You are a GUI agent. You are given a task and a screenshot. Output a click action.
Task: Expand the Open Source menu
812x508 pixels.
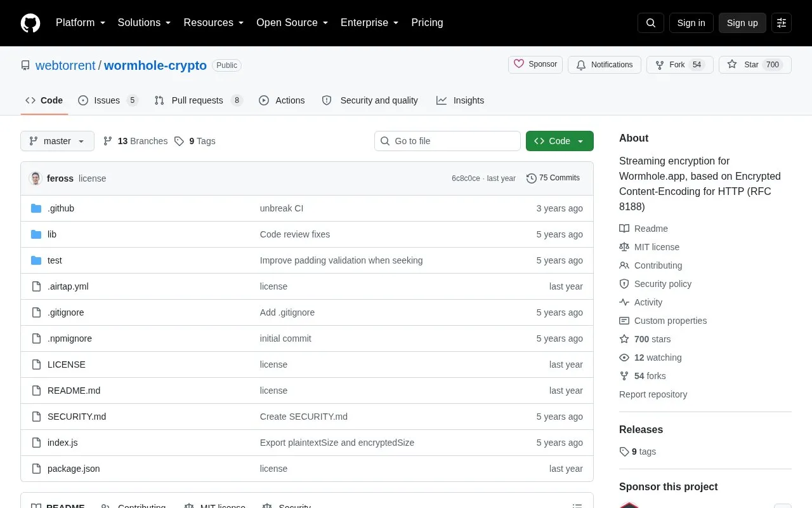pyautogui.click(x=292, y=23)
